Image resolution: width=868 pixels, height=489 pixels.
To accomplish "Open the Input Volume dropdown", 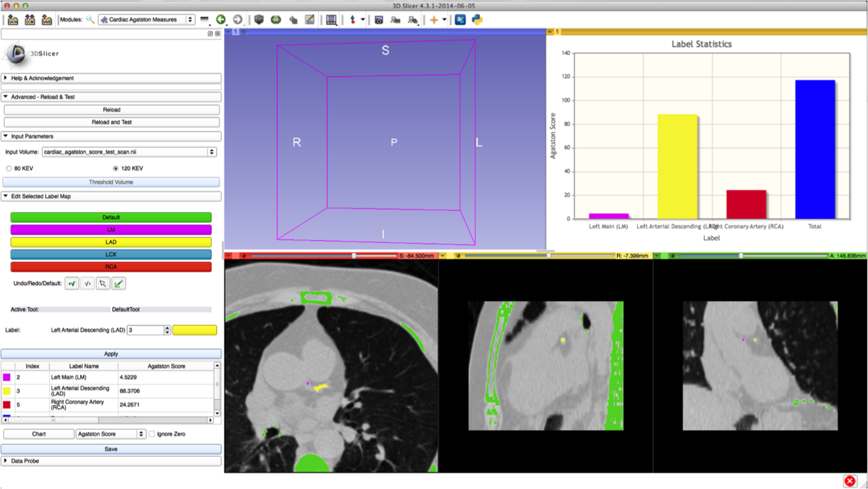I will pyautogui.click(x=129, y=152).
